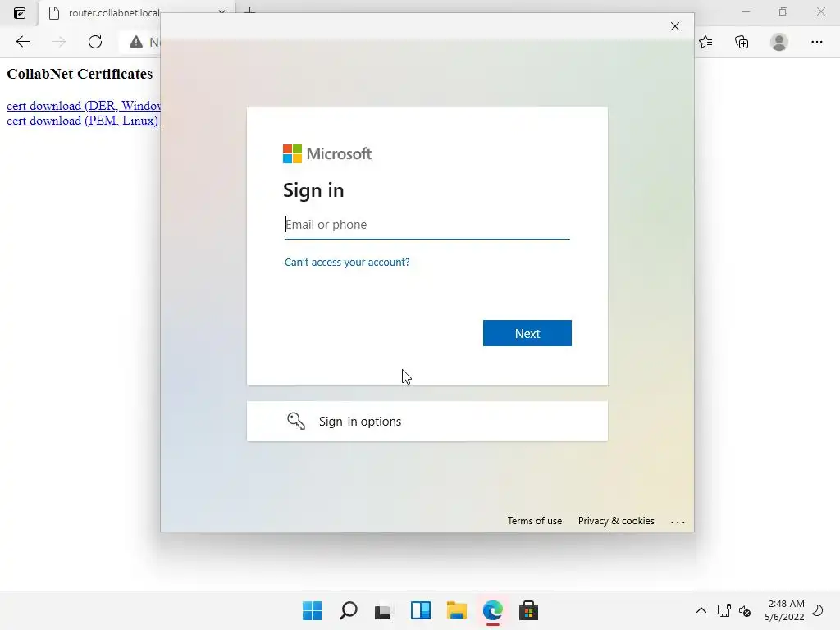The image size is (840, 630).
Task: Show hidden icons chevron in system tray
Action: tap(701, 610)
